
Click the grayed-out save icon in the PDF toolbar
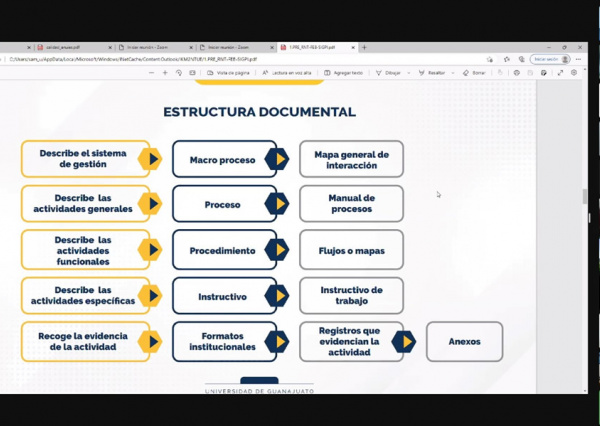(530, 73)
